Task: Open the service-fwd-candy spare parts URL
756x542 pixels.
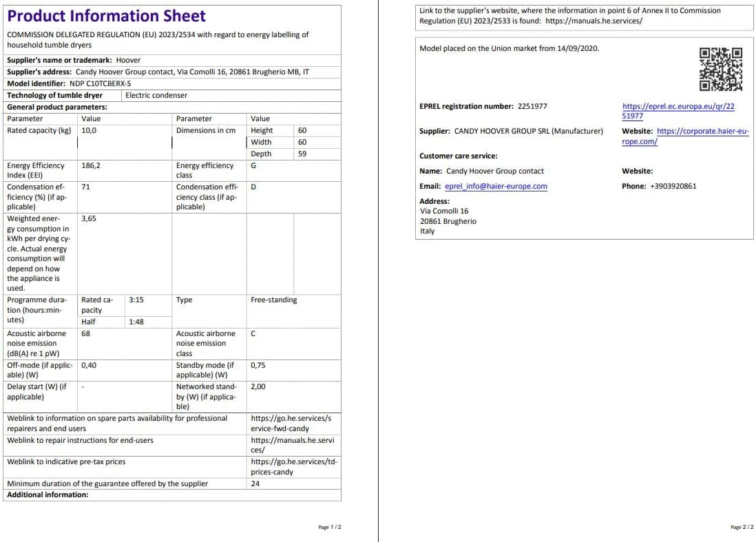Action: pos(291,424)
